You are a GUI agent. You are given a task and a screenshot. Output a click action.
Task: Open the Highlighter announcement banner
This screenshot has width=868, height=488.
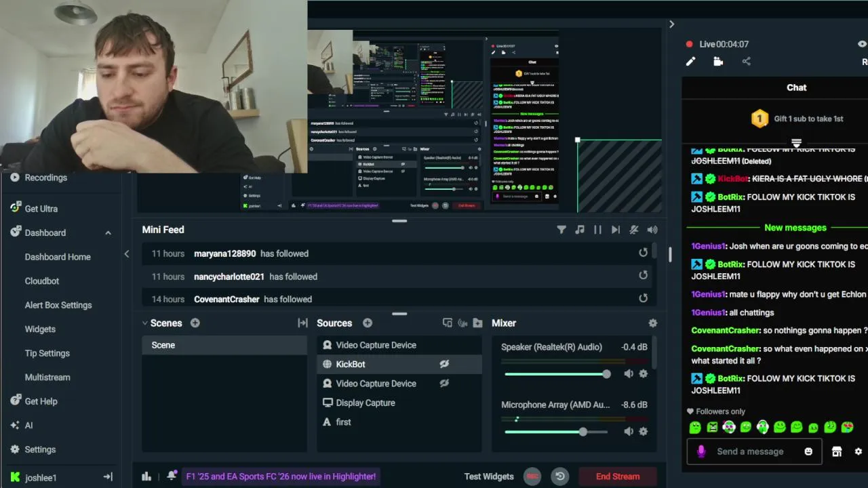pyautogui.click(x=281, y=476)
